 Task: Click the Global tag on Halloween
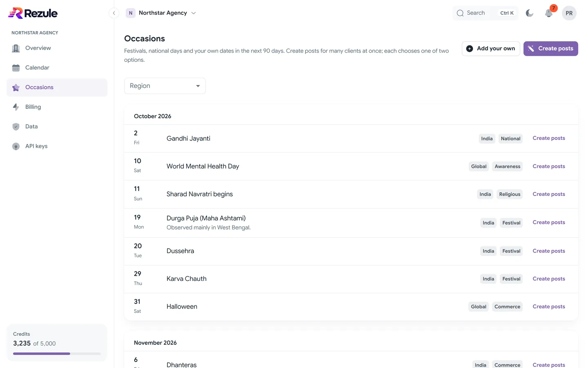(479, 307)
